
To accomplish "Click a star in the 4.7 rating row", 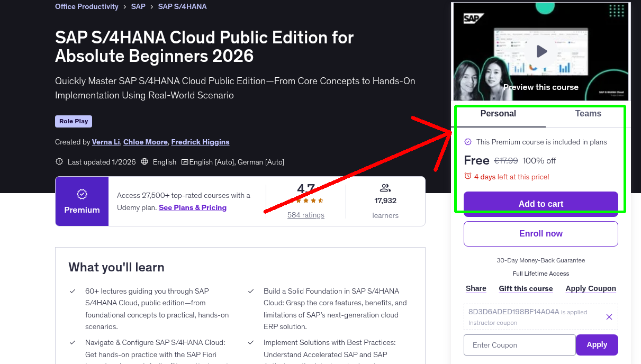I will [305, 201].
